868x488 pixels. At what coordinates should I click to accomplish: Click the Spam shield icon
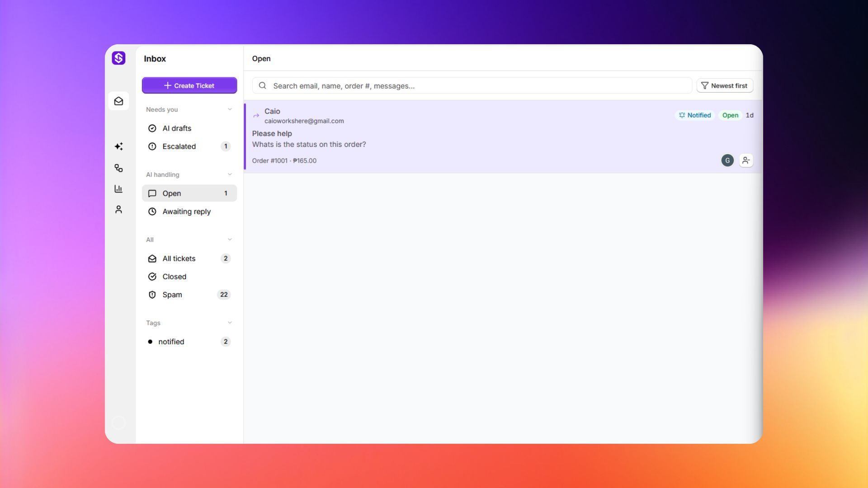tap(152, 295)
